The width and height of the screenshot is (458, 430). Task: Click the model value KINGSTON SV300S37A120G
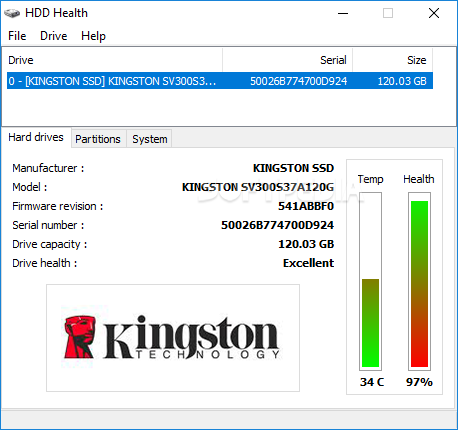pyautogui.click(x=258, y=187)
